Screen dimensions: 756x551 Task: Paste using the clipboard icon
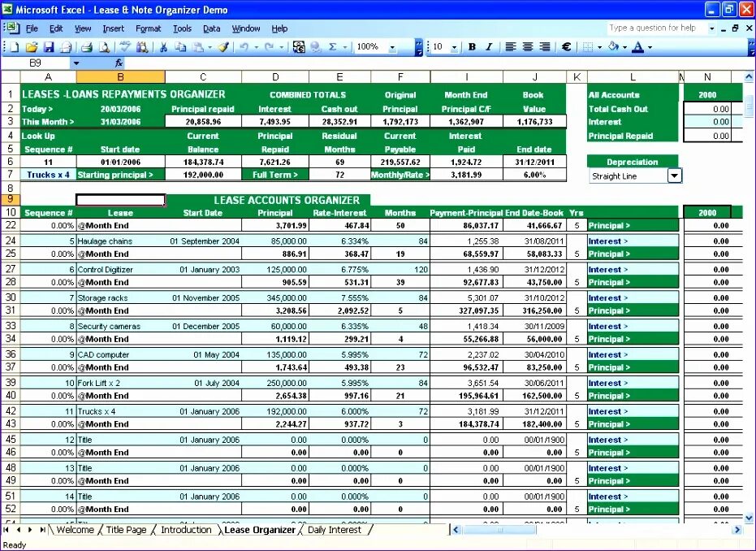coord(198,47)
